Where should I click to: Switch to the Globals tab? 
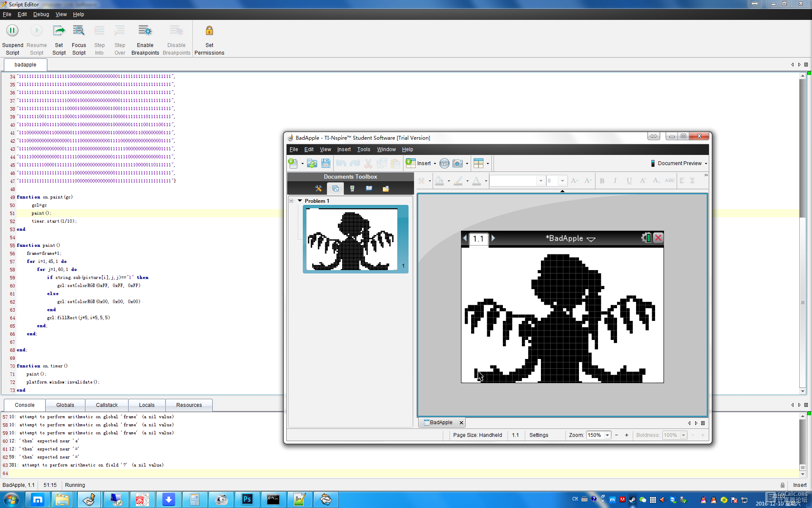[x=65, y=405]
